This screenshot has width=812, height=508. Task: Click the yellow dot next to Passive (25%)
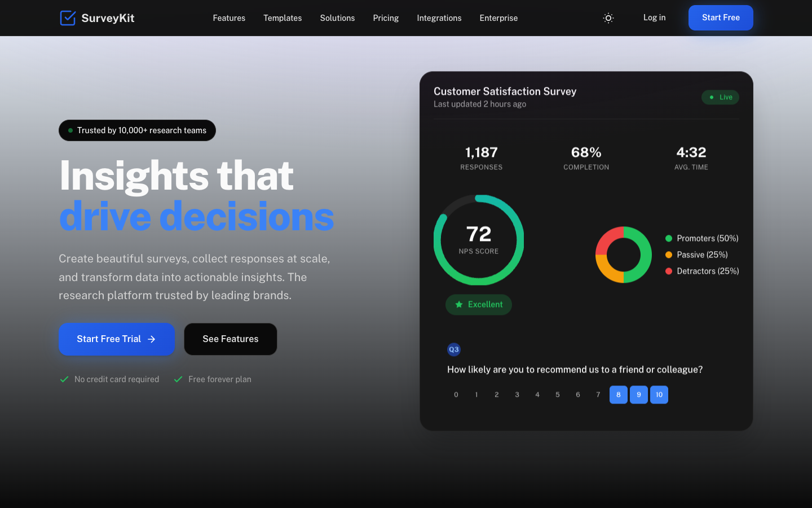(x=669, y=255)
